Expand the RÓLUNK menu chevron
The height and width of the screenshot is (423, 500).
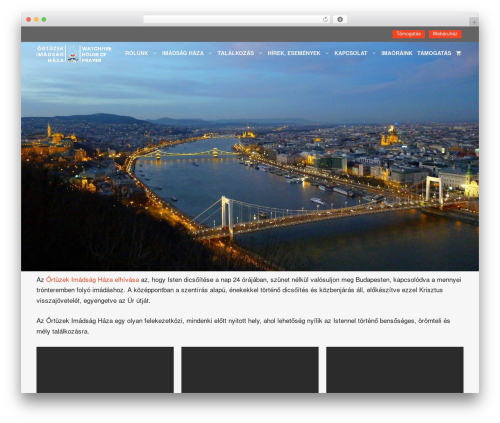[x=155, y=53]
